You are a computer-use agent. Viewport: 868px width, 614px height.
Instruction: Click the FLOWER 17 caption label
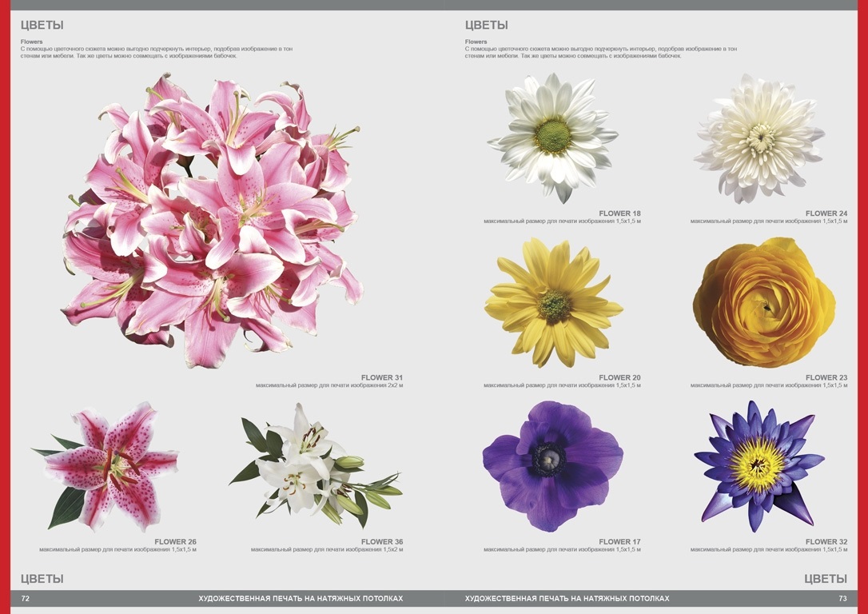tap(619, 542)
